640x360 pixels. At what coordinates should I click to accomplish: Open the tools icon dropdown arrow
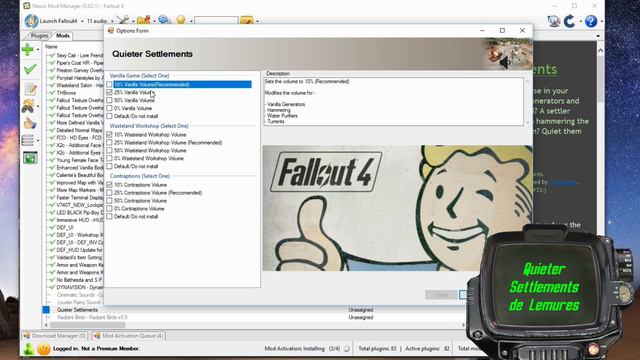point(132,21)
